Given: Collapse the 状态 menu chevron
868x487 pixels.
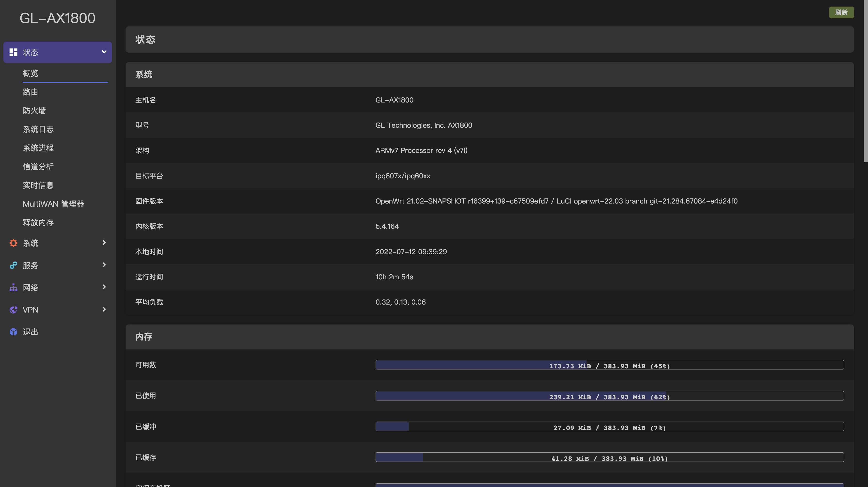Looking at the screenshot, I should (104, 52).
